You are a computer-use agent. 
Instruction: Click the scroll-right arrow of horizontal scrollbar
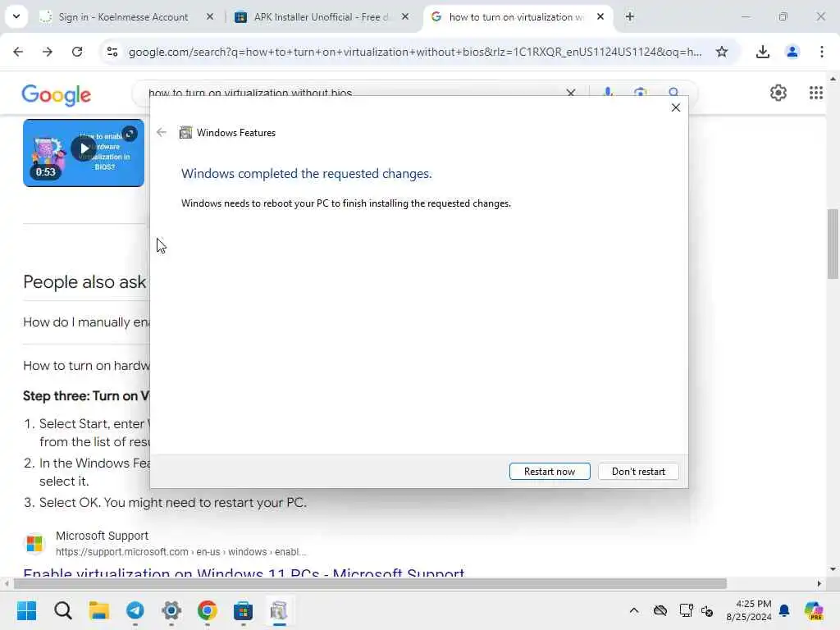pos(819,583)
